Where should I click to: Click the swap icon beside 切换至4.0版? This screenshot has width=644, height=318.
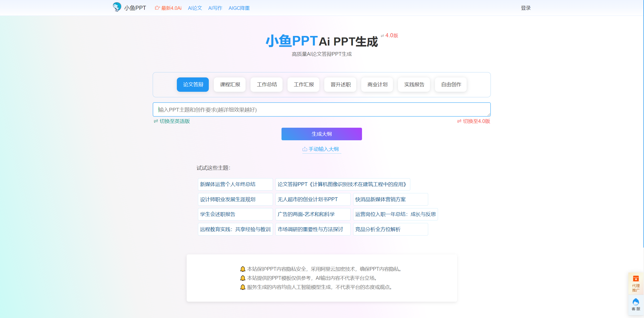coord(459,121)
